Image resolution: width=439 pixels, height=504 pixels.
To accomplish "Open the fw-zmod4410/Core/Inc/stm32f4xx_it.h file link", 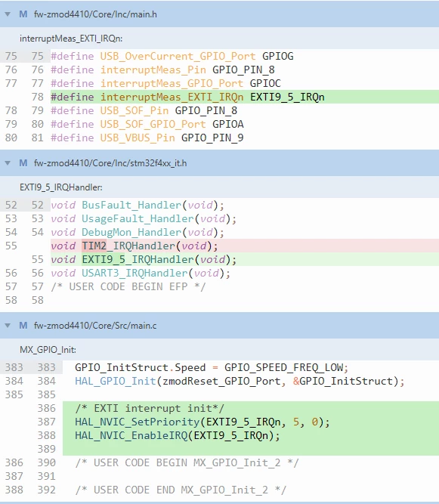I will tap(110, 163).
